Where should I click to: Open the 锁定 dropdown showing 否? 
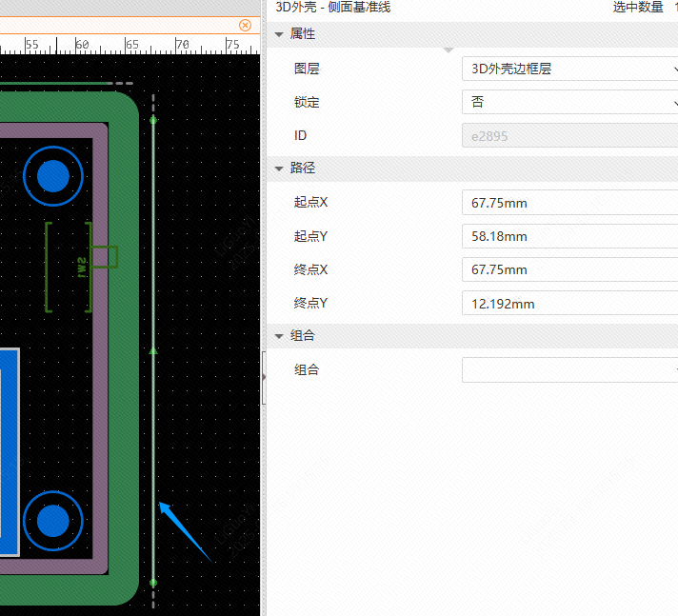[569, 102]
